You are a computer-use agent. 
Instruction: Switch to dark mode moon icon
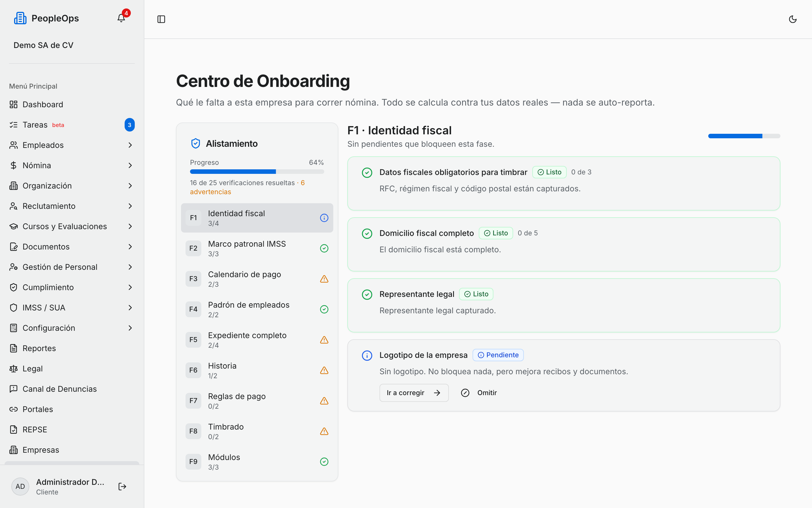pos(793,19)
